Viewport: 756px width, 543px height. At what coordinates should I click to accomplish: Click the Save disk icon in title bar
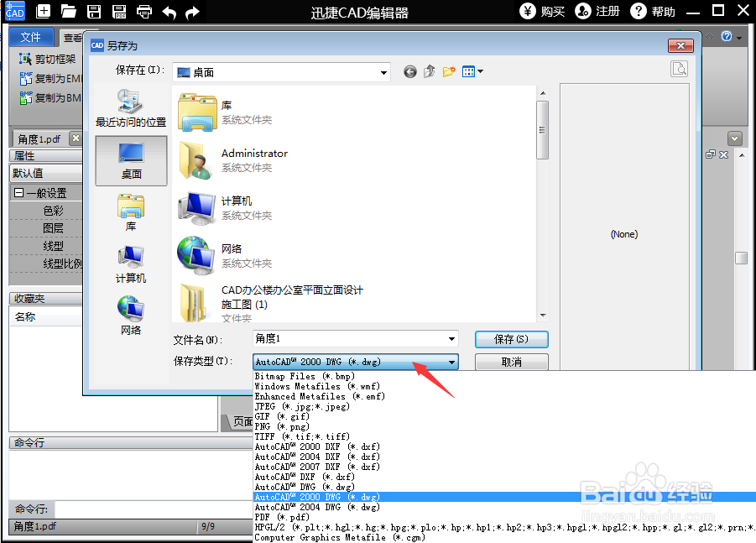point(94,11)
